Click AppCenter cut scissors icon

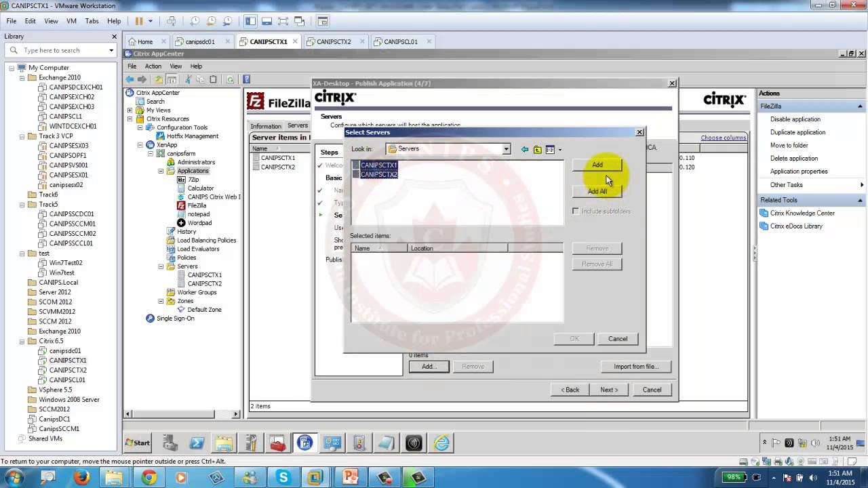189,79
